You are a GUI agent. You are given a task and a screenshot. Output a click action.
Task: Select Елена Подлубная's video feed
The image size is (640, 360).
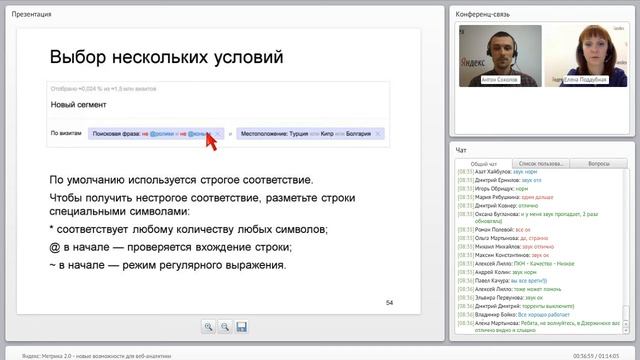pos(586,56)
